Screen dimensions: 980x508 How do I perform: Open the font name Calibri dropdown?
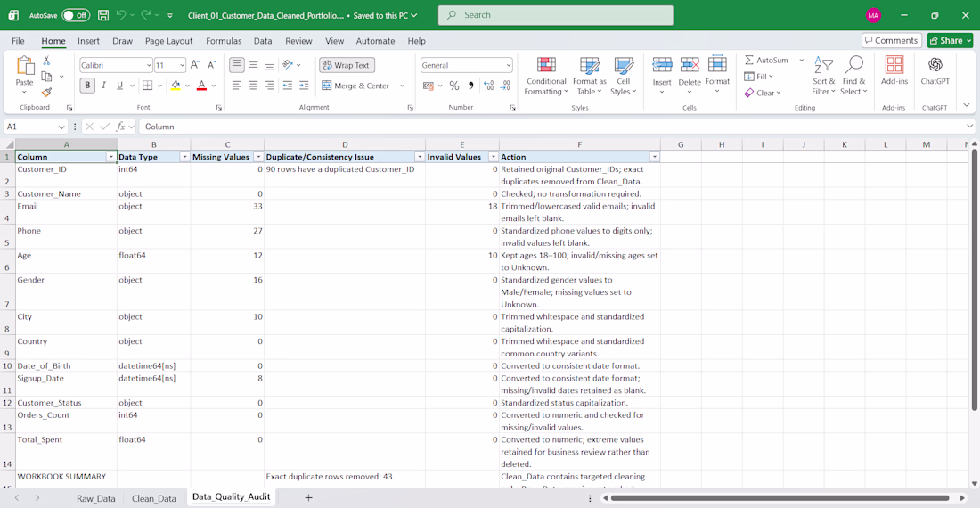click(x=149, y=65)
